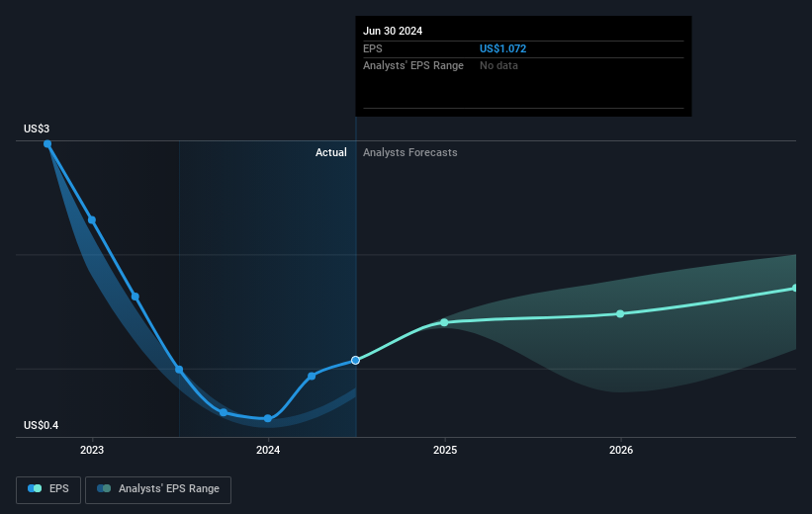The image size is (812, 514).
Task: Click the '2024' axis label
Action: point(268,451)
